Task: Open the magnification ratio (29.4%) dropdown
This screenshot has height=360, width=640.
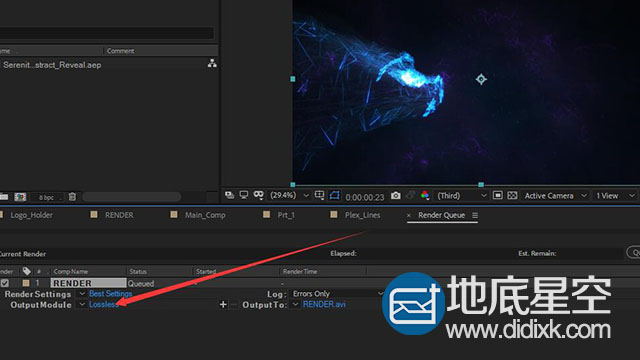Action: (x=289, y=196)
